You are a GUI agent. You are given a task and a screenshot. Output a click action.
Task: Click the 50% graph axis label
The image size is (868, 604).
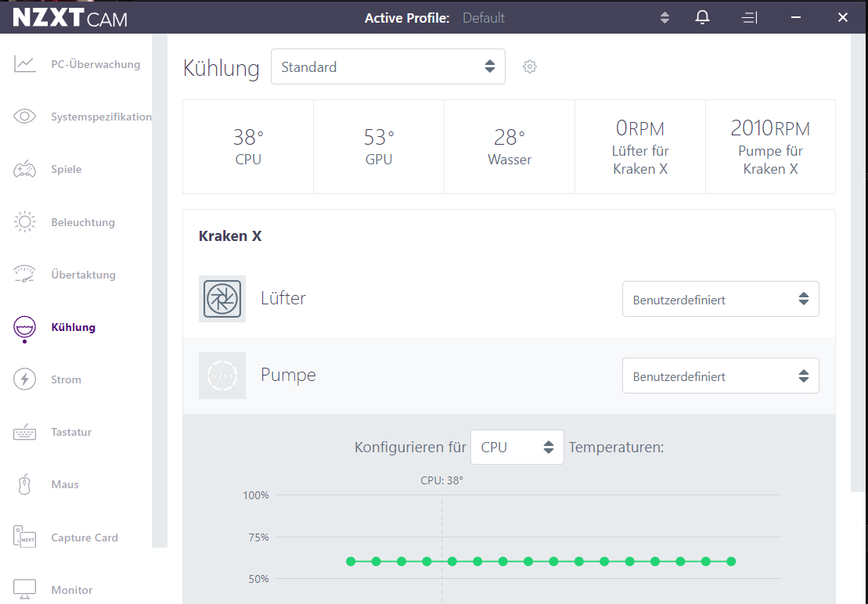point(258,578)
